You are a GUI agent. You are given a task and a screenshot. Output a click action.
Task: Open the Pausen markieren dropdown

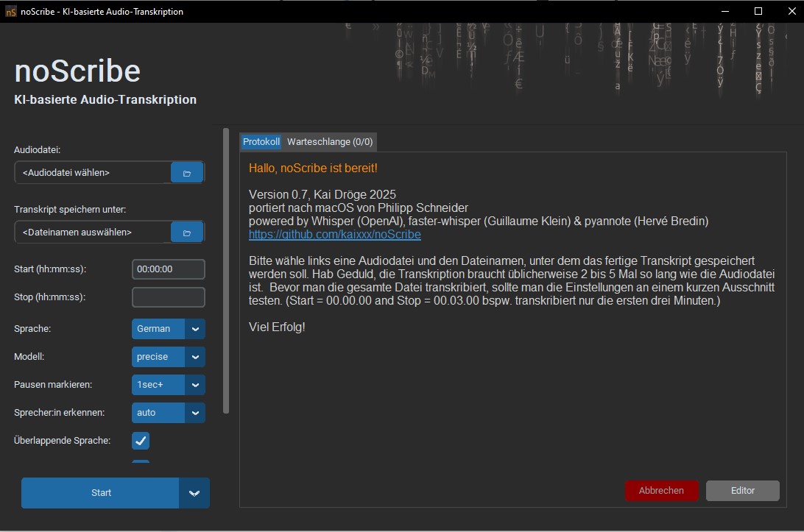(195, 385)
